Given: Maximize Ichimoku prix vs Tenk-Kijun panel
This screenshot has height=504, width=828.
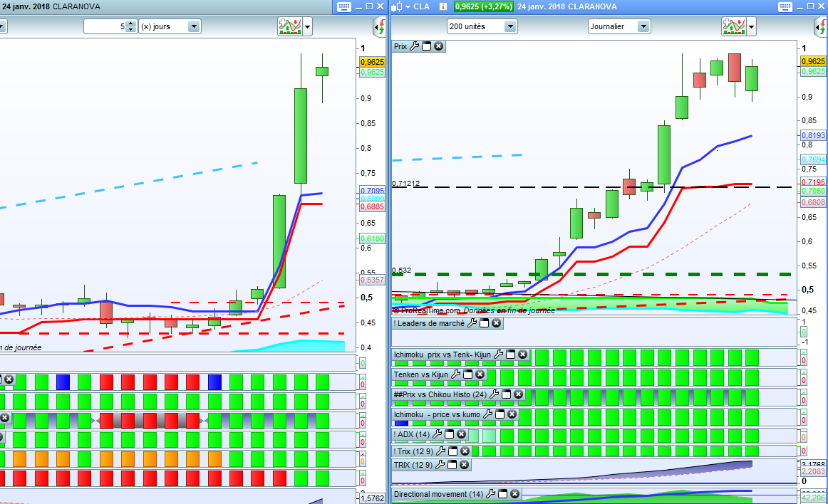Looking at the screenshot, I should (x=511, y=355).
